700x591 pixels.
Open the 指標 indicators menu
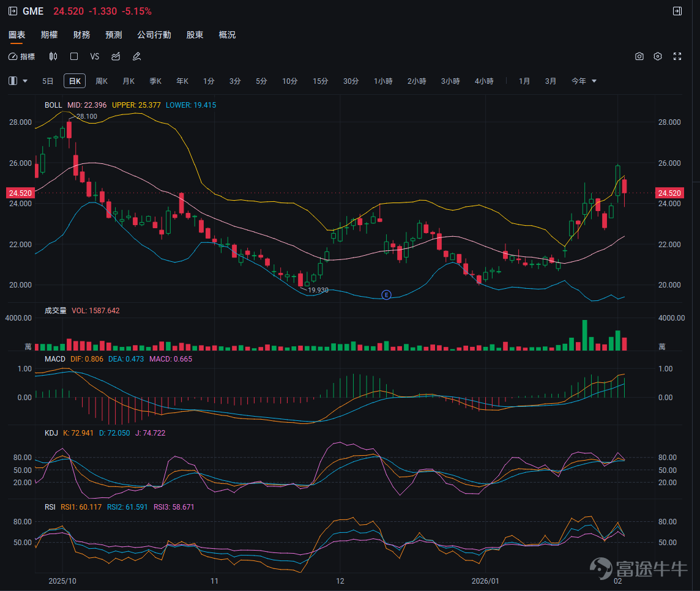[22, 56]
